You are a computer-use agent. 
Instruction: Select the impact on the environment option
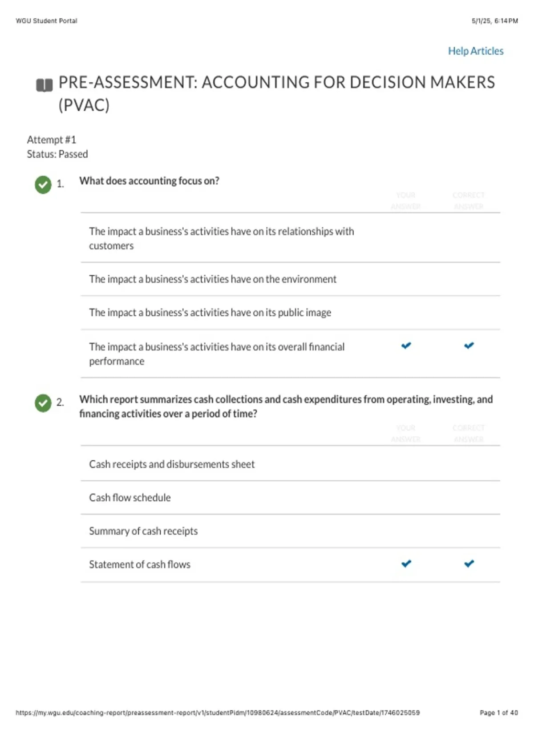(x=213, y=279)
